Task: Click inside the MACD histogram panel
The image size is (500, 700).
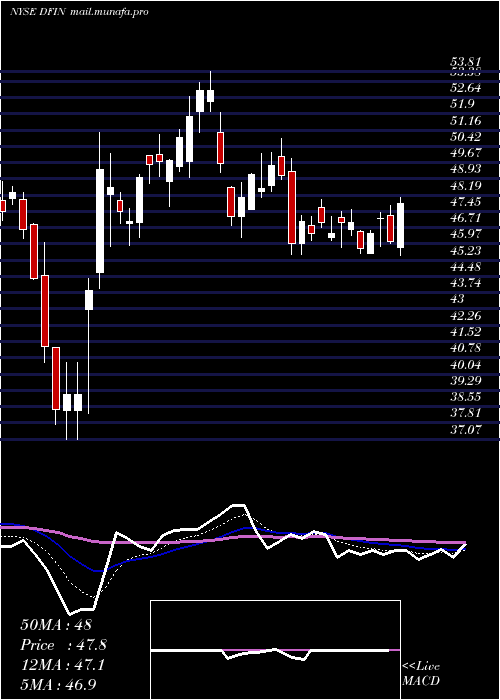Action: (x=275, y=650)
